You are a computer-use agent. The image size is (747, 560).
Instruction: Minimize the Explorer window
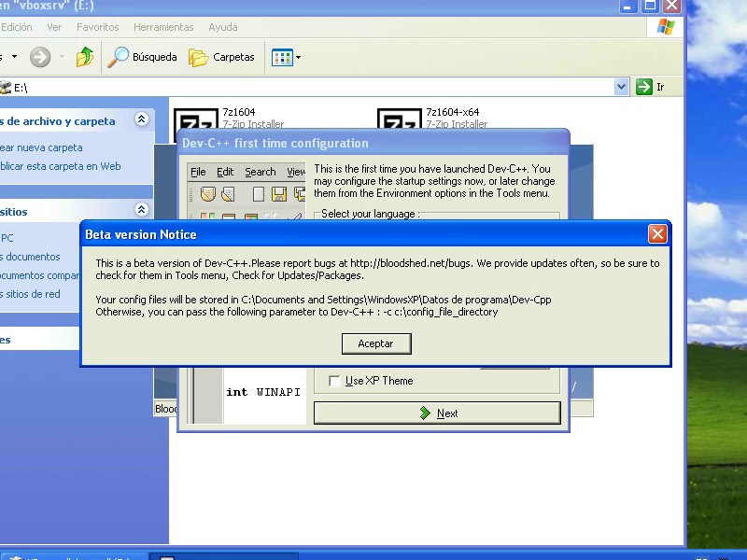coord(627,6)
